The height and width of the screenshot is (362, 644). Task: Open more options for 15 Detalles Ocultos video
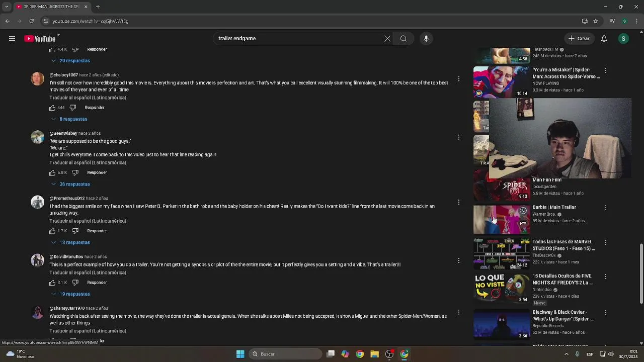[x=606, y=277]
